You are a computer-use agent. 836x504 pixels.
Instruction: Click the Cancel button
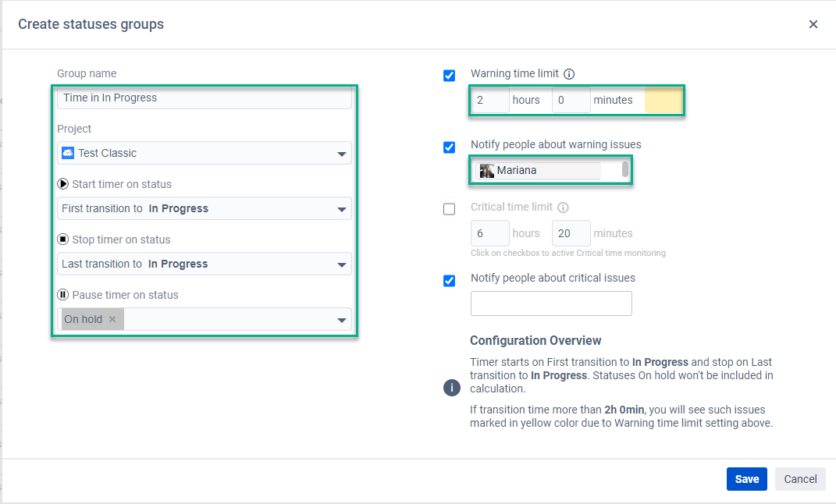point(800,479)
